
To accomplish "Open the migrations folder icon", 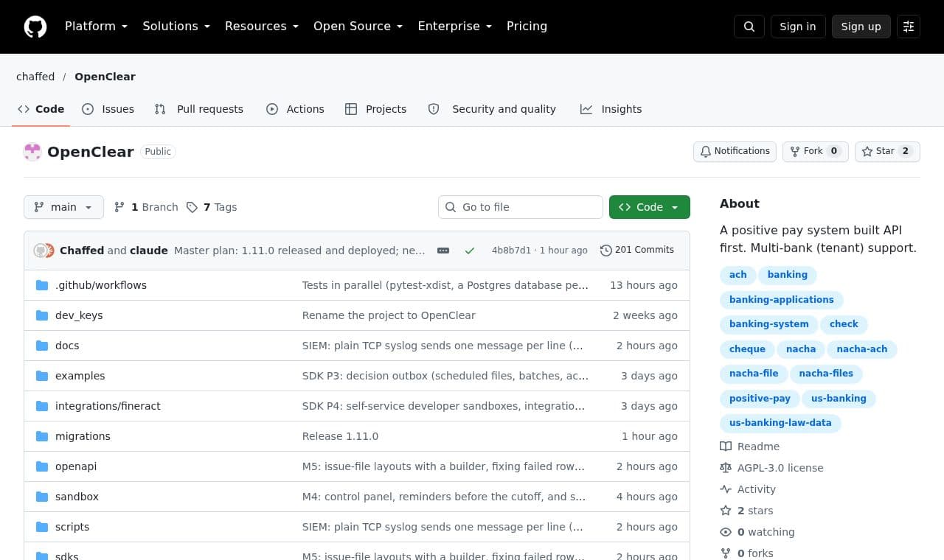I will coord(42,436).
